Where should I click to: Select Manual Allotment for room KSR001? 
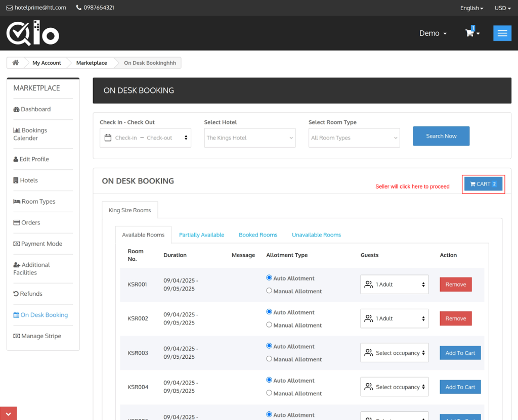click(x=269, y=291)
